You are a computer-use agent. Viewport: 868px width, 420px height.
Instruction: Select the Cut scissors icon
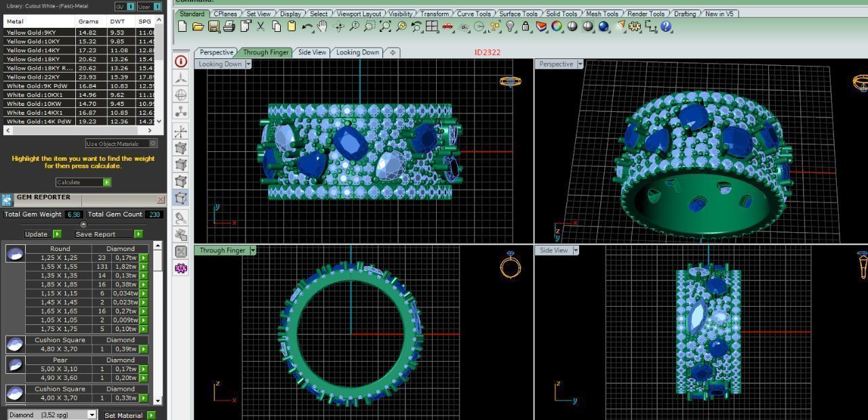click(x=260, y=26)
